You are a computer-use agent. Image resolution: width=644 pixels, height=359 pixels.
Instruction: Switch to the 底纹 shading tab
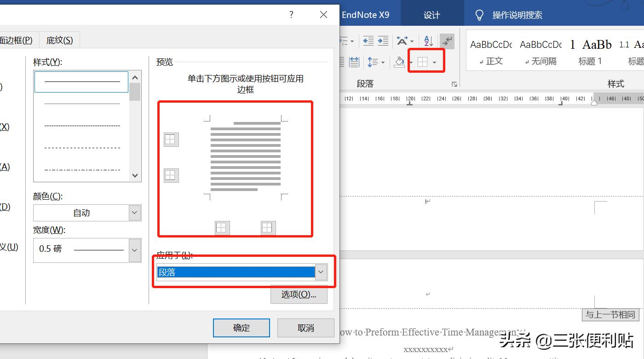coord(59,40)
